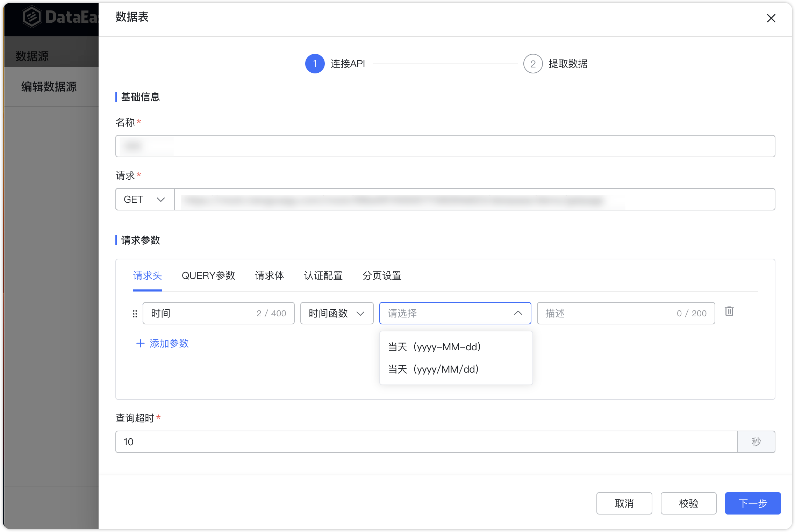The image size is (795, 532).
Task: Click the drag handle beside 时间 parameter
Action: [135, 314]
